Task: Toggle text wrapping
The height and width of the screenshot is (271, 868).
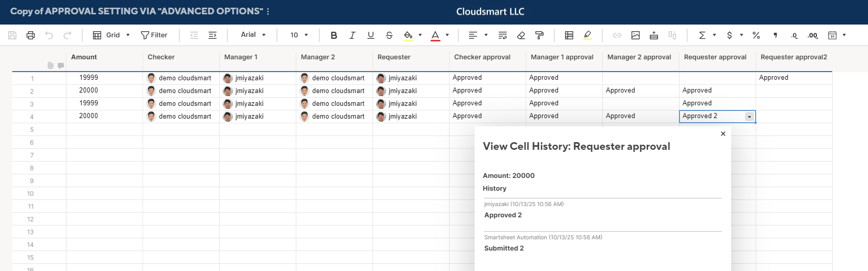Action: pyautogui.click(x=503, y=35)
